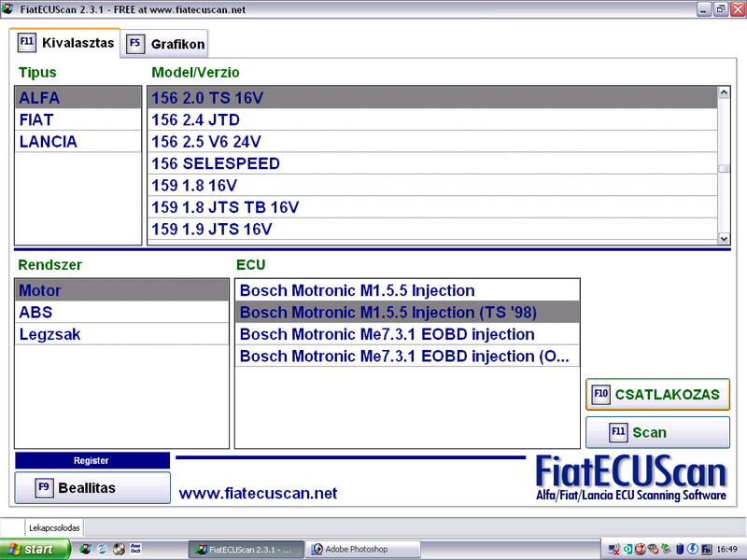Choose model 159 1.8 16V
Viewport: 747px width, 560px height.
pyautogui.click(x=432, y=185)
